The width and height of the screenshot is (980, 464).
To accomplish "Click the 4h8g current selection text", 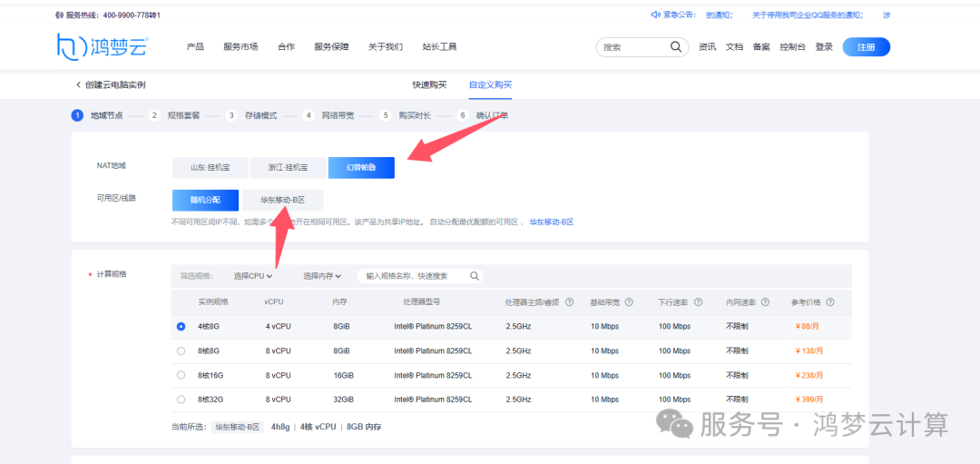I will pos(280,427).
